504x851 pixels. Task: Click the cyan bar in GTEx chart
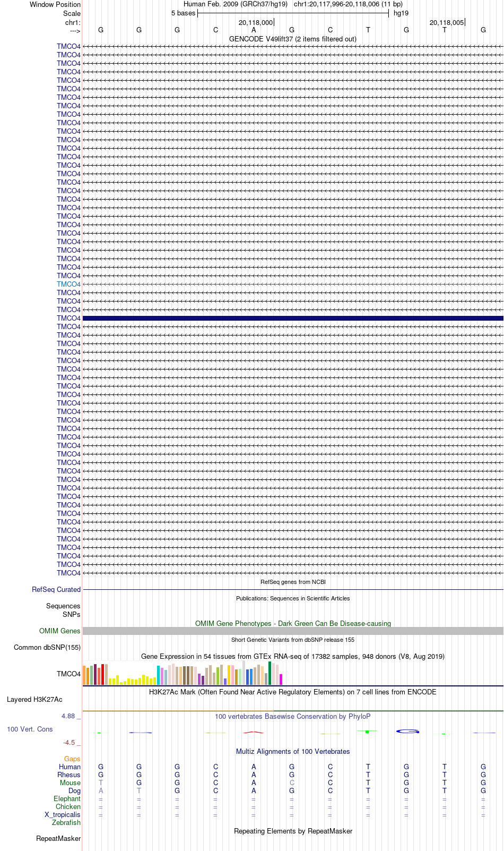point(158,675)
